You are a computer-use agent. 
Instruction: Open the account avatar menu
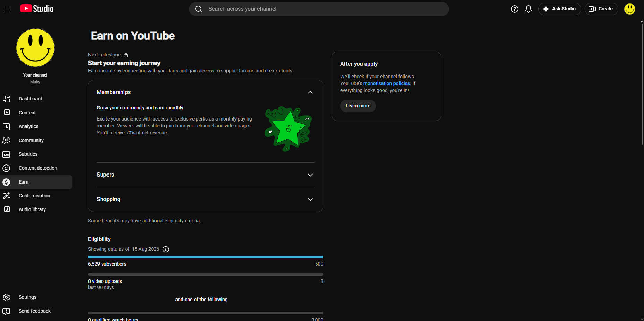(630, 9)
